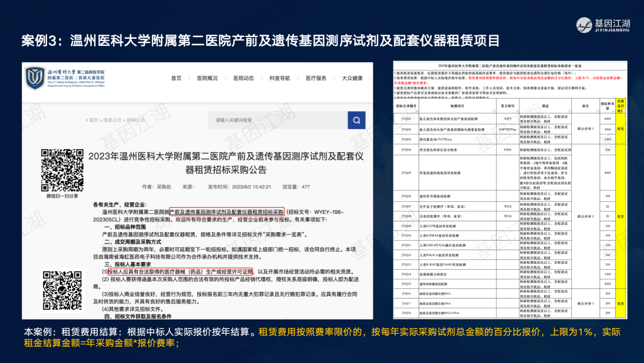Viewport: 644px width, 363px height.
Task: Select the 医院动态 menu item
Action: (x=243, y=78)
